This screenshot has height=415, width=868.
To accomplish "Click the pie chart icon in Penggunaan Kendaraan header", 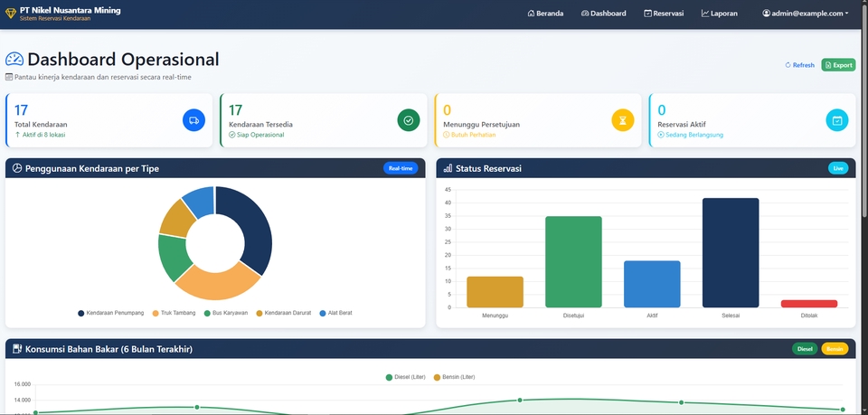I will [17, 168].
